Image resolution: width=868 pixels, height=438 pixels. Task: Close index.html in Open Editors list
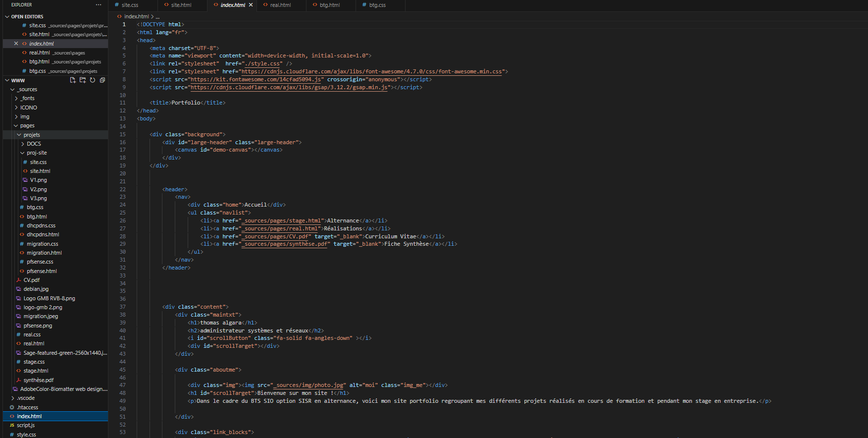click(x=16, y=44)
